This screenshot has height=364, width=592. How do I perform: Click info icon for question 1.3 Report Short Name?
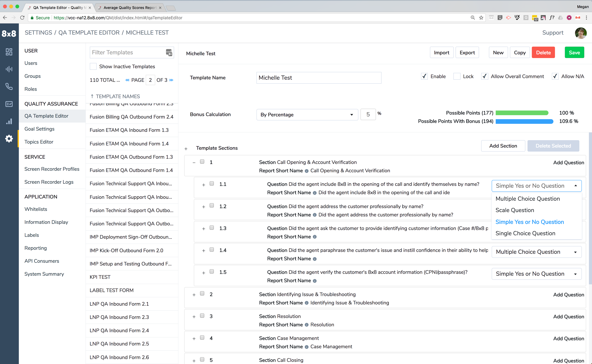point(315,237)
